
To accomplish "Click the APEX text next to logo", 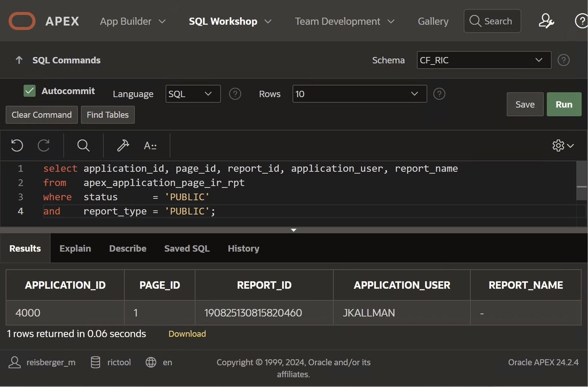I will (62, 21).
